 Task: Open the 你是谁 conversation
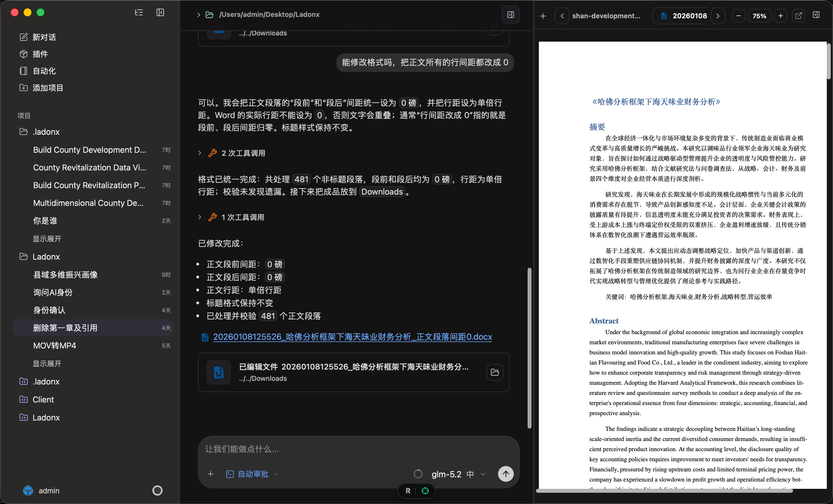93,221
